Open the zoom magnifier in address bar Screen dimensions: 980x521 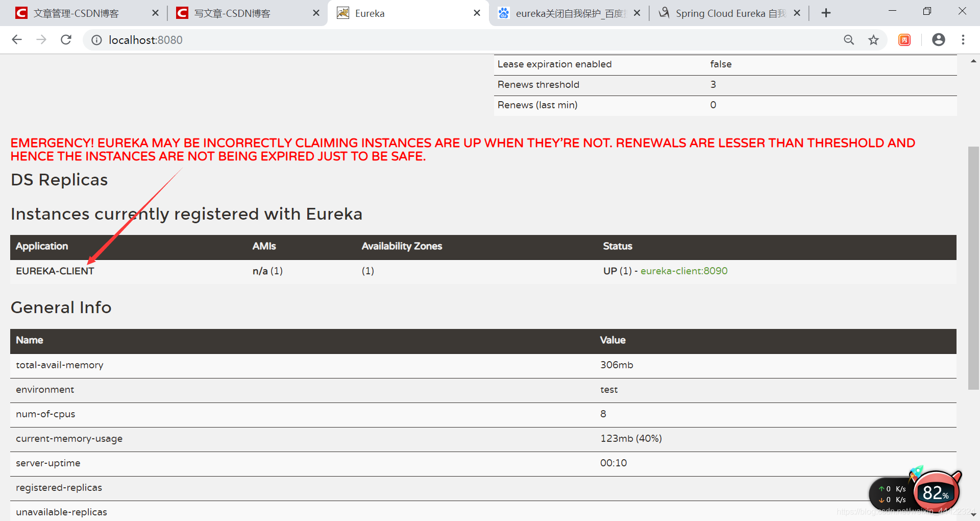coord(849,40)
